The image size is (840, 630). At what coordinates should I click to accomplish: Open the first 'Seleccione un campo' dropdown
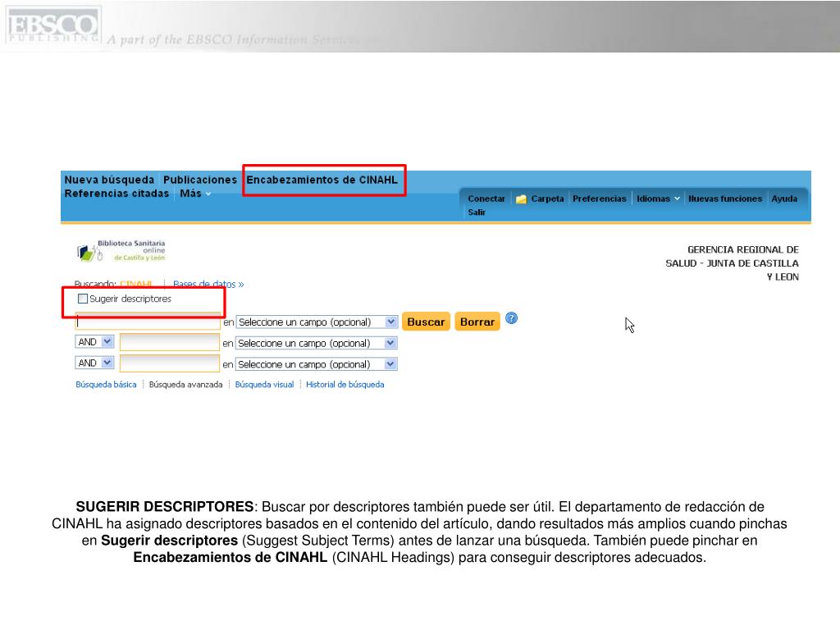[317, 322]
